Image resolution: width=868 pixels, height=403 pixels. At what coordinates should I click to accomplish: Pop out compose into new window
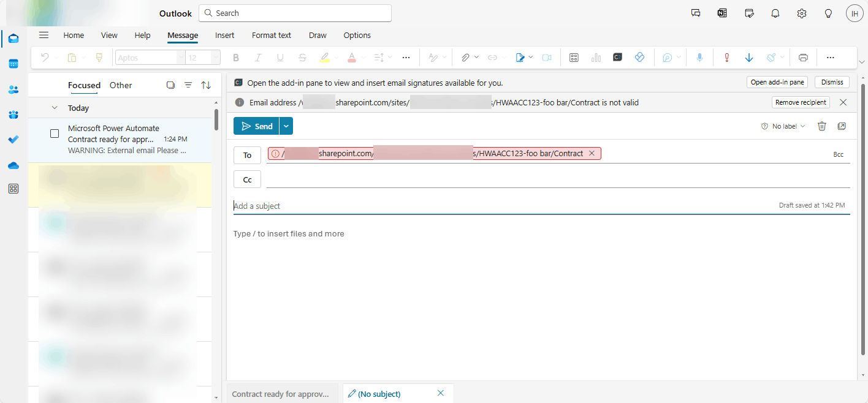(x=842, y=126)
